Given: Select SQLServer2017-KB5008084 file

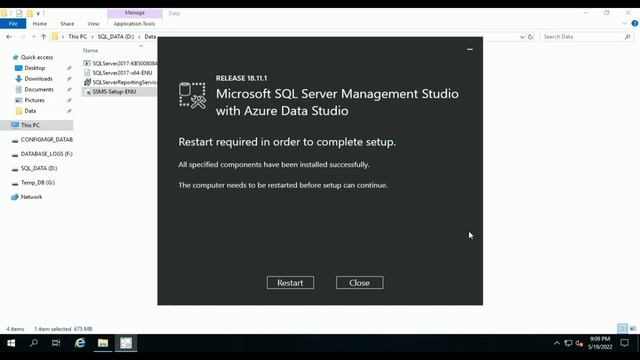Looking at the screenshot, I should [120, 63].
